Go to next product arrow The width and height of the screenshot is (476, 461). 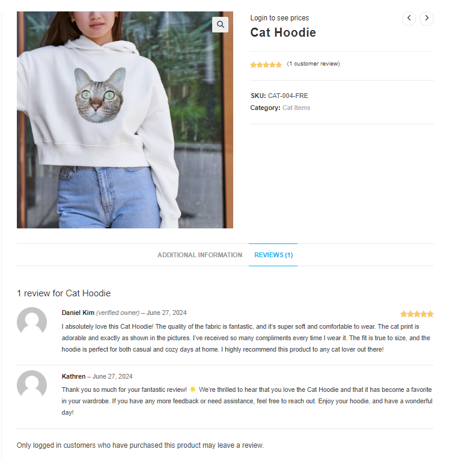coord(427,18)
